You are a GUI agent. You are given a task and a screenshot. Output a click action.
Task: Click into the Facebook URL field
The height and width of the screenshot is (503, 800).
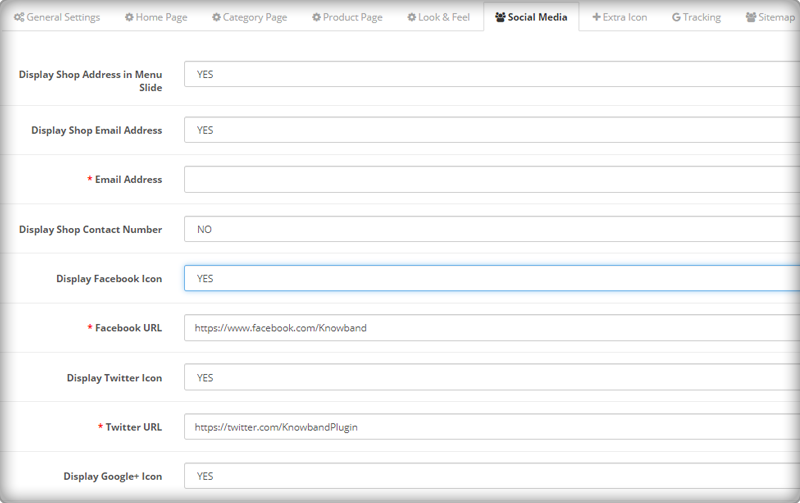pyautogui.click(x=492, y=328)
